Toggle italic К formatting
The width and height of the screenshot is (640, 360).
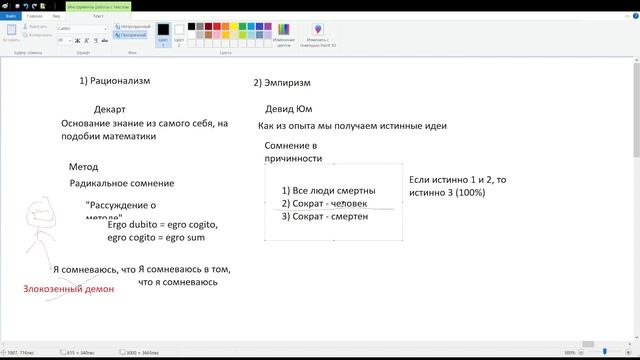tap(86, 40)
